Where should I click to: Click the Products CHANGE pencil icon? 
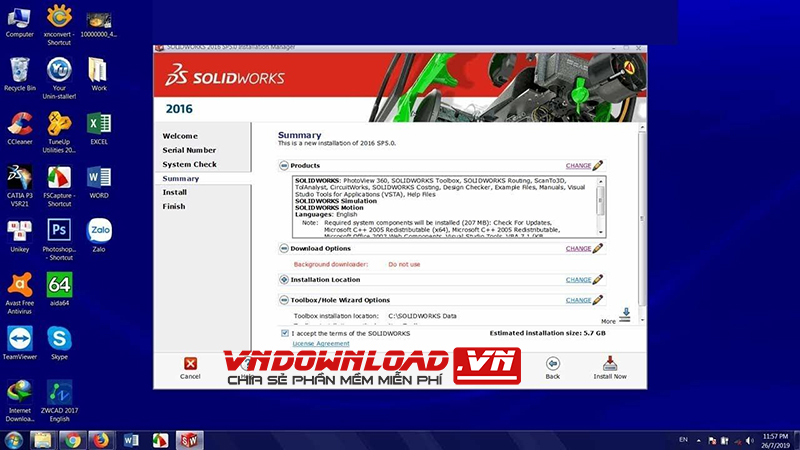pos(597,165)
